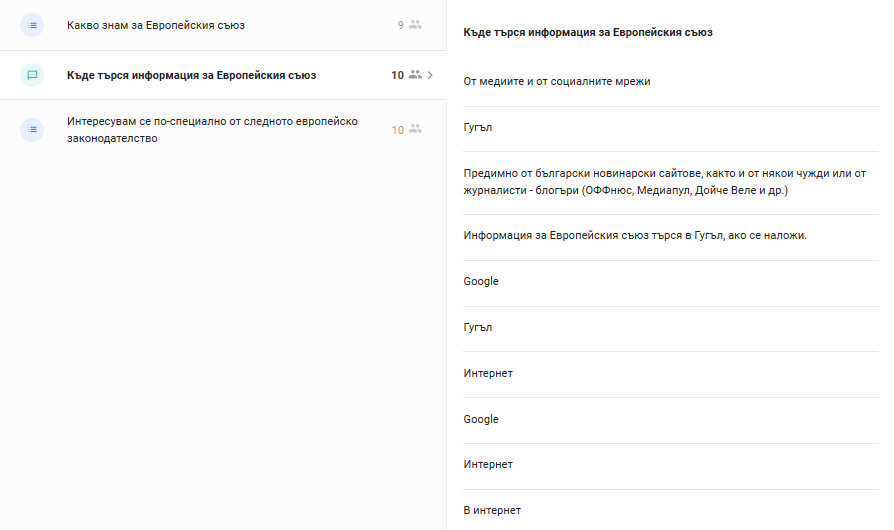Open question about 'европейско законодателство'
Image resolution: width=894 pixels, height=530 pixels.
[x=212, y=129]
